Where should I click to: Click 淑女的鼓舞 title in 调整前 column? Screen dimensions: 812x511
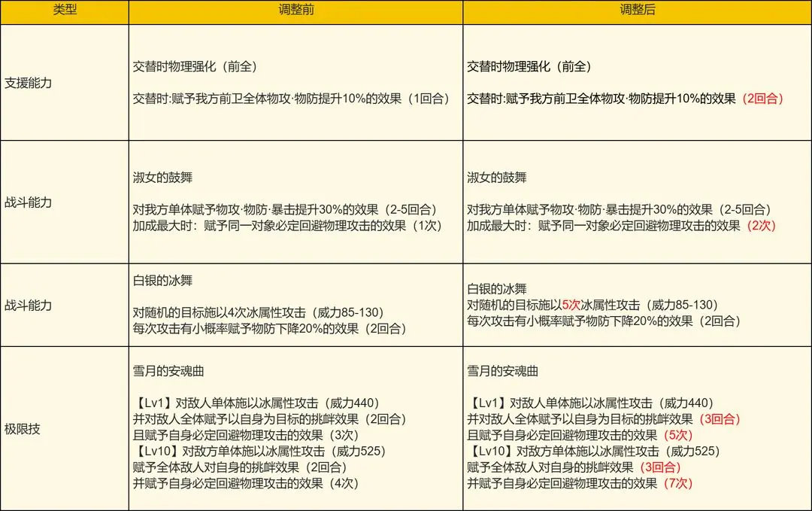(x=162, y=178)
